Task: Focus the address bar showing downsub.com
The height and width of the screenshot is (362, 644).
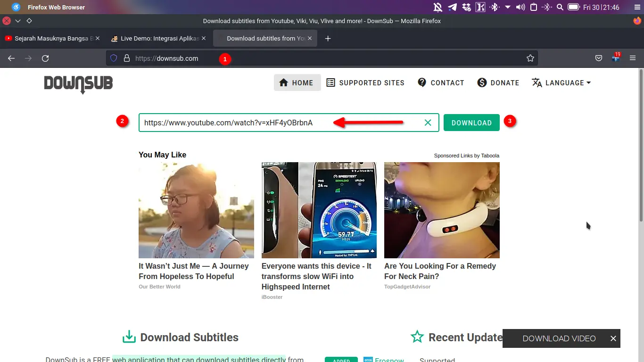Action: [x=322, y=58]
